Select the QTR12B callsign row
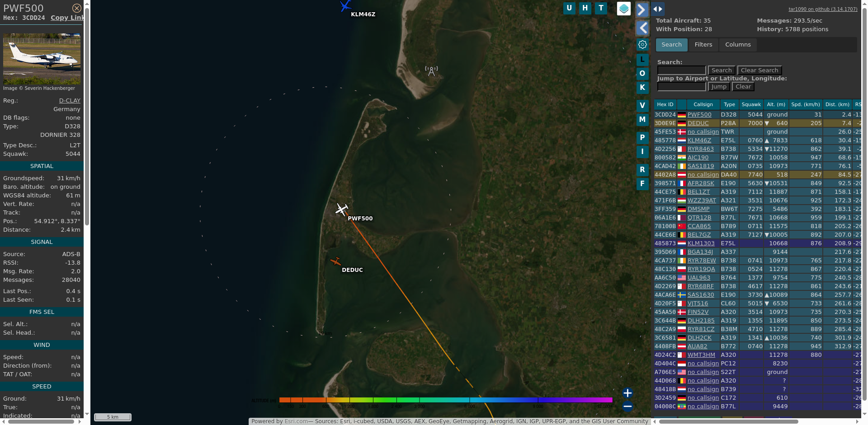This screenshot has height=425, width=868. click(699, 218)
